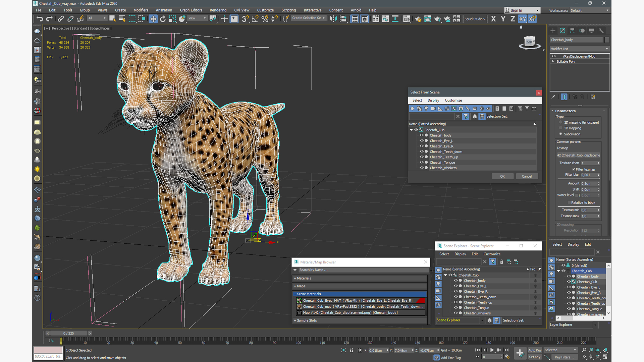Open the Workspaces Default dropdown
This screenshot has height=362, width=644.
click(x=589, y=10)
